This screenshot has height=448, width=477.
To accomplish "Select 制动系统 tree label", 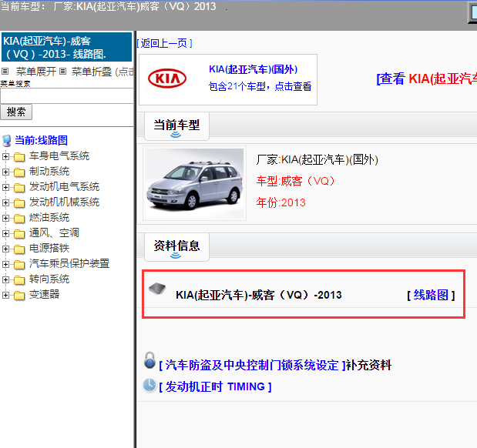I will click(49, 172).
